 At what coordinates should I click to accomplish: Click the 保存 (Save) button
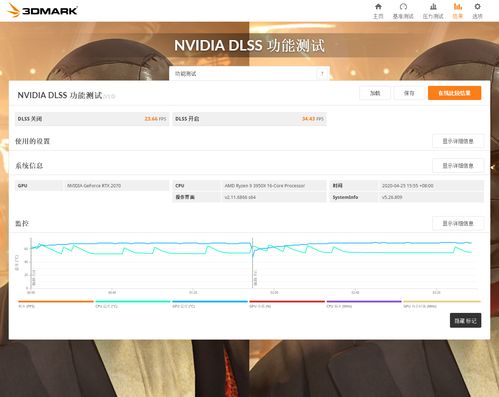tap(409, 93)
